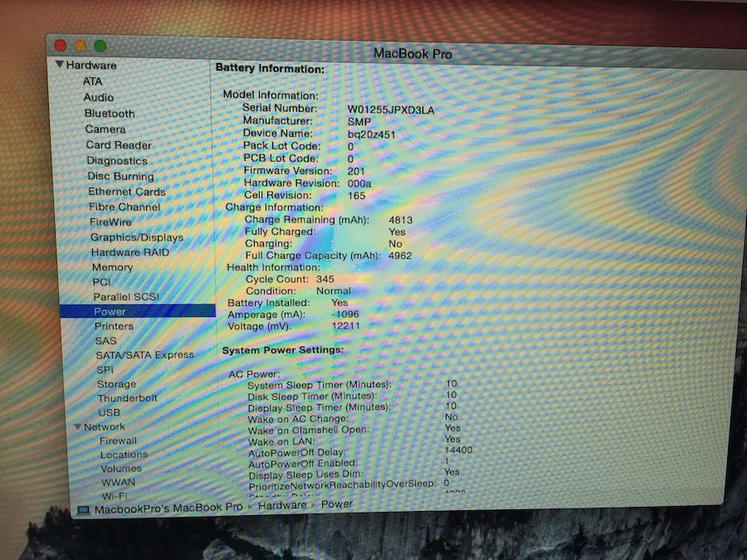Select WWAN under Network
Screen dimensions: 747x560
click(x=118, y=482)
